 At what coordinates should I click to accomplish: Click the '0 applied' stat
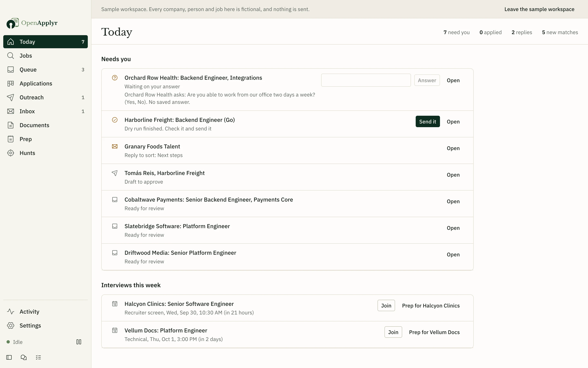point(490,32)
